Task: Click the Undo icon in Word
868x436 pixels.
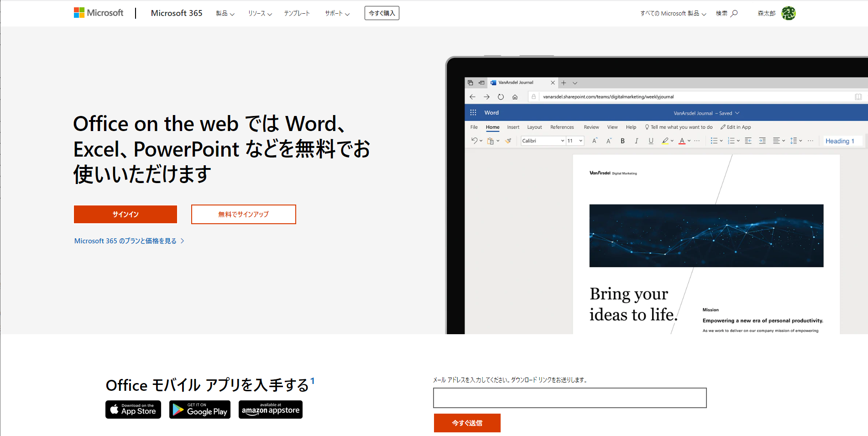Action: (474, 141)
